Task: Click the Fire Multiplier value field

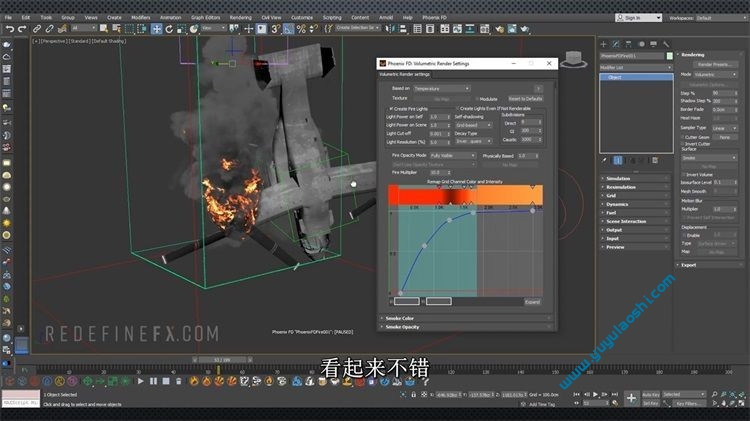Action: 438,172
